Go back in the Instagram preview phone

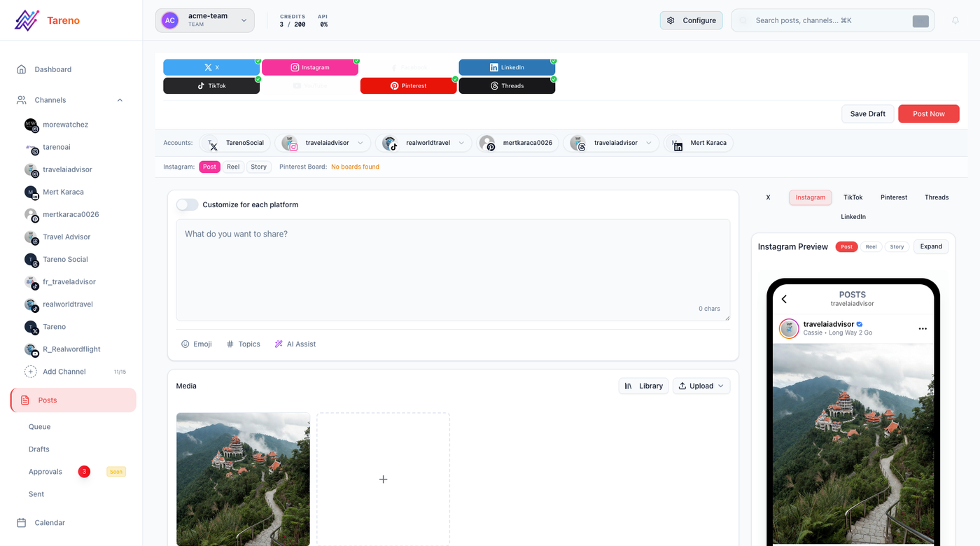click(x=784, y=299)
